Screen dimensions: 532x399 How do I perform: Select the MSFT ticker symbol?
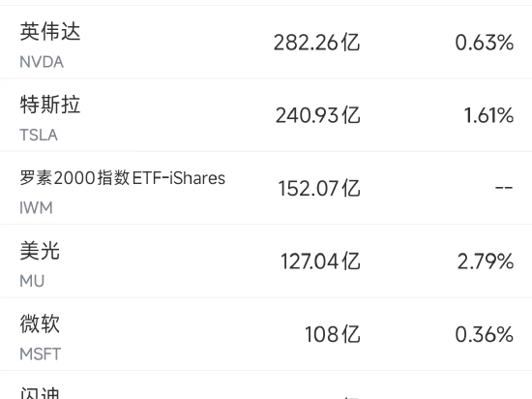coord(41,354)
